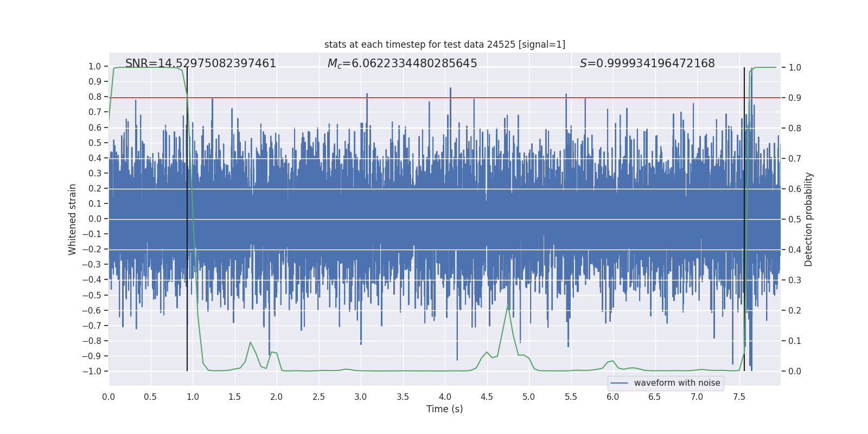Click the black vertical marker near 7.5 seconds
The height and width of the screenshot is (434, 868).
tap(744, 217)
